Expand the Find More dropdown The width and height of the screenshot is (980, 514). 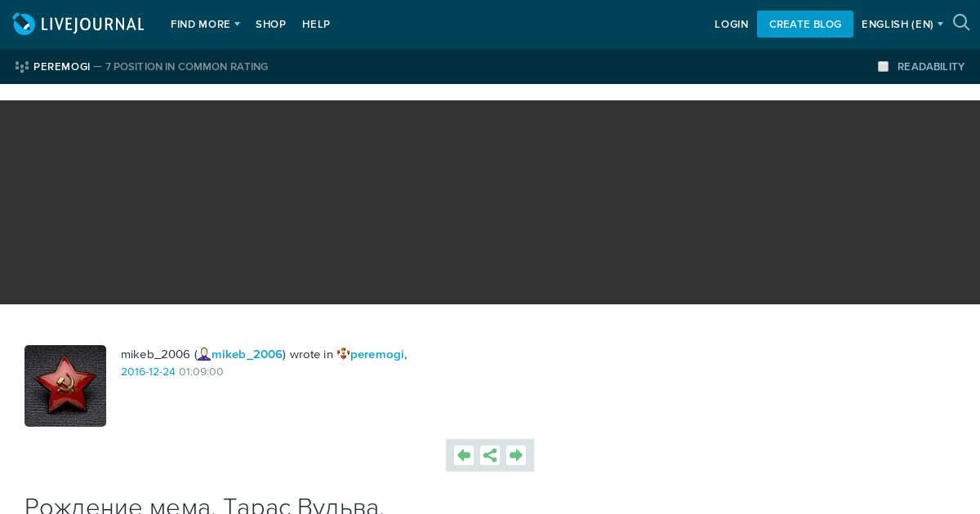pos(205,24)
